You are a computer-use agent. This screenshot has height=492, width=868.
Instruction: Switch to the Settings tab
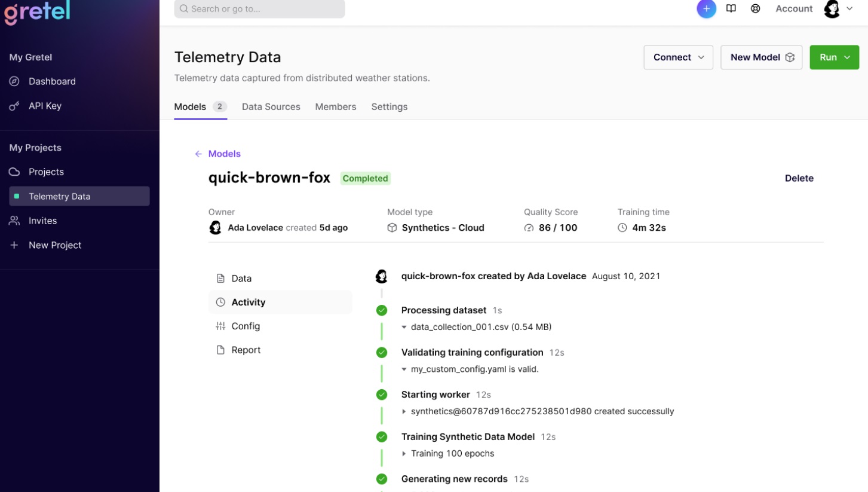pos(389,107)
